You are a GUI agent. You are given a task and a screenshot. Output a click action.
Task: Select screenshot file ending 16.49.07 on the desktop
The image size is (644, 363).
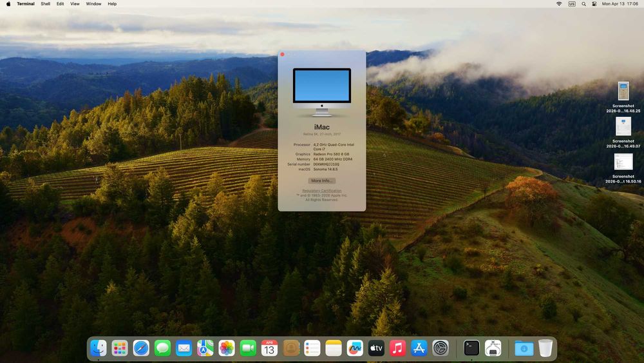(x=623, y=132)
